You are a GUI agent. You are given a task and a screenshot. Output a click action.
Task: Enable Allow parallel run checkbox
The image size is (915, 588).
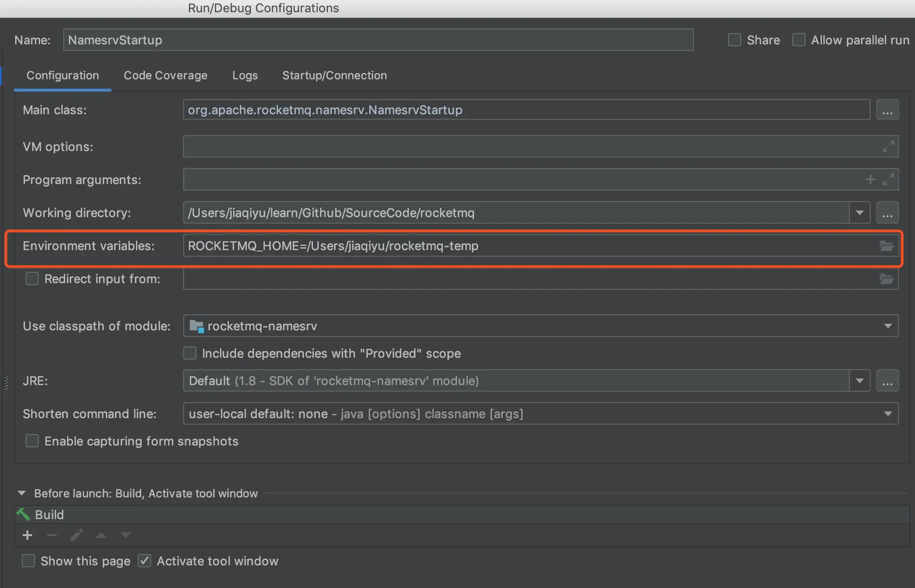(799, 40)
